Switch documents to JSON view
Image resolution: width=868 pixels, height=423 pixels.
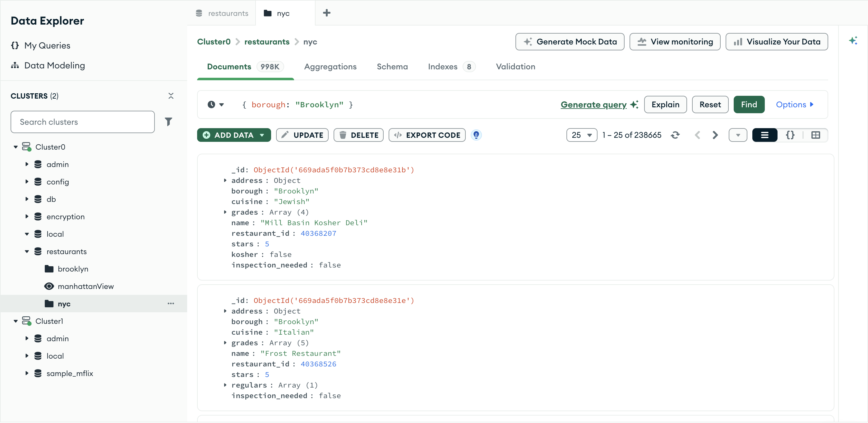point(791,135)
